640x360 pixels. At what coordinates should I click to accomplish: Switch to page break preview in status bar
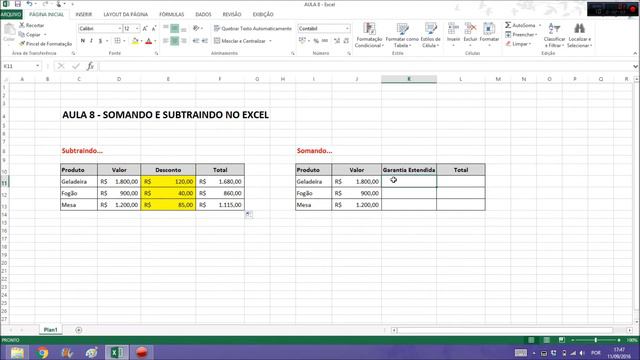(562, 340)
